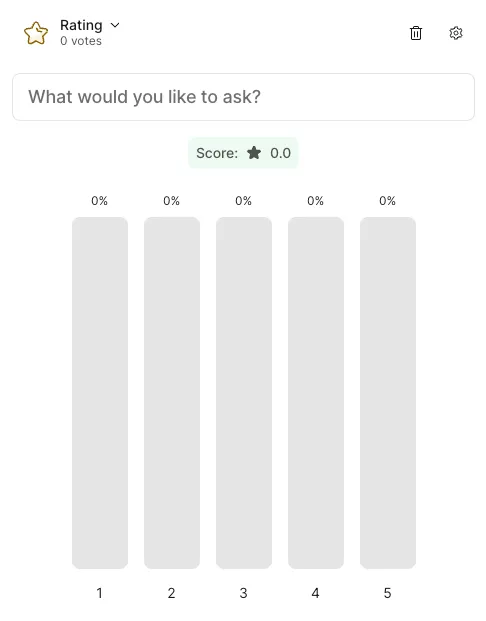Click the number 4 axis label
The width and height of the screenshot is (486, 621).
pos(315,593)
